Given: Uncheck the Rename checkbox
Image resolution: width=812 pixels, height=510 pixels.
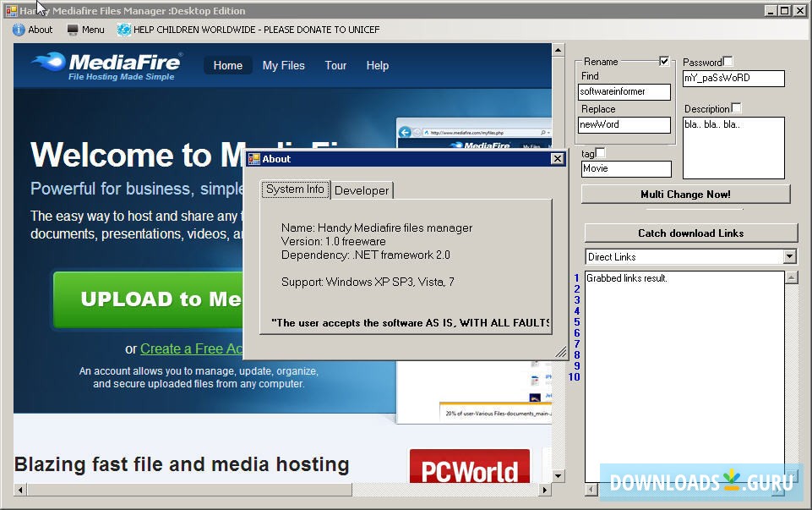Looking at the screenshot, I should pos(664,61).
